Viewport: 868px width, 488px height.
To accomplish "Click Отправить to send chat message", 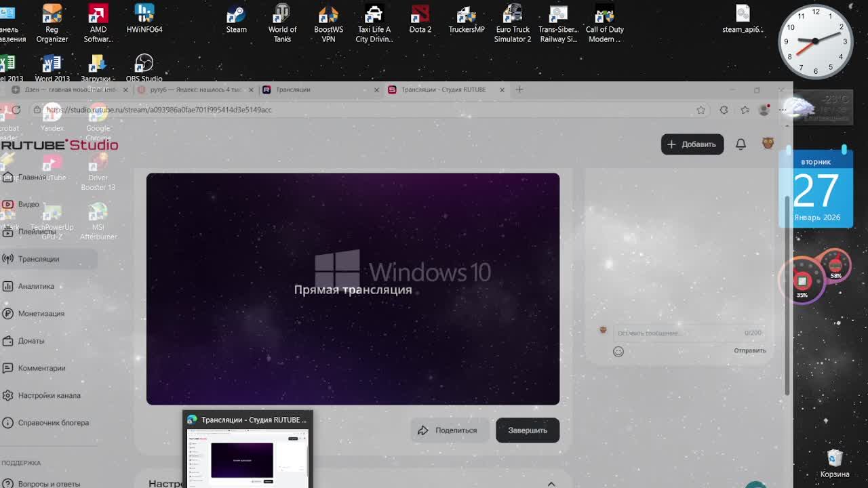I will [x=749, y=350].
